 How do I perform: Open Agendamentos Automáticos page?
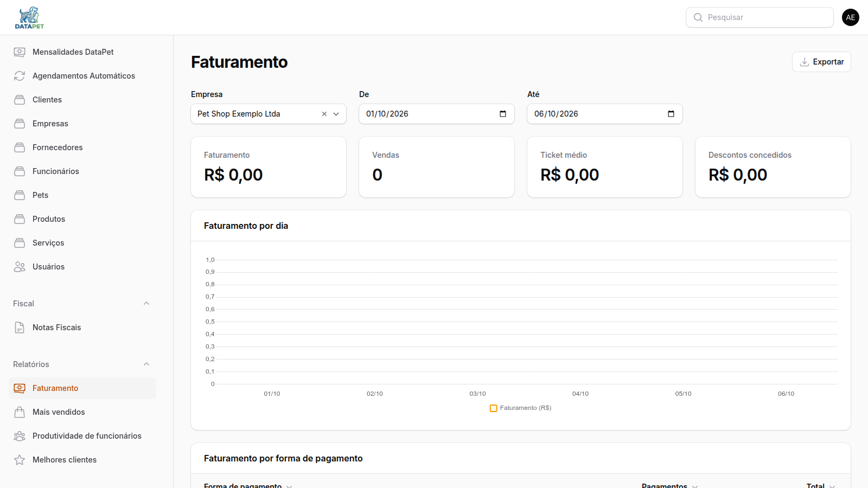82,76
